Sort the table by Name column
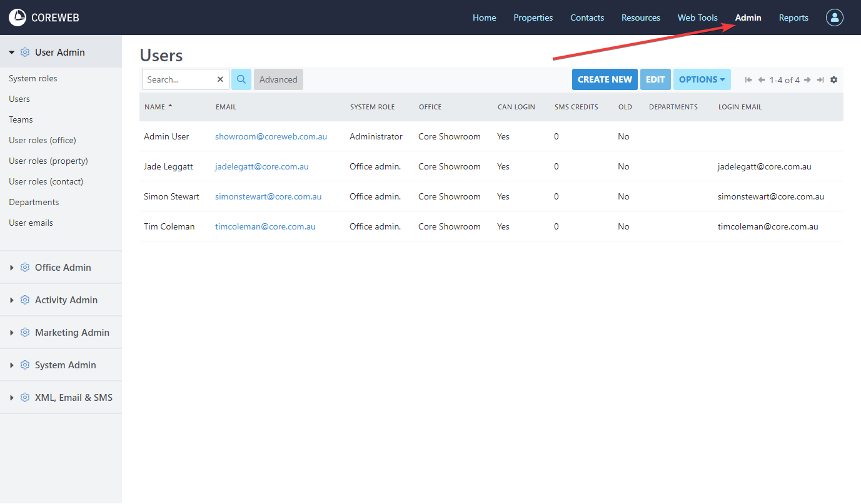This screenshot has width=861, height=504. click(155, 107)
